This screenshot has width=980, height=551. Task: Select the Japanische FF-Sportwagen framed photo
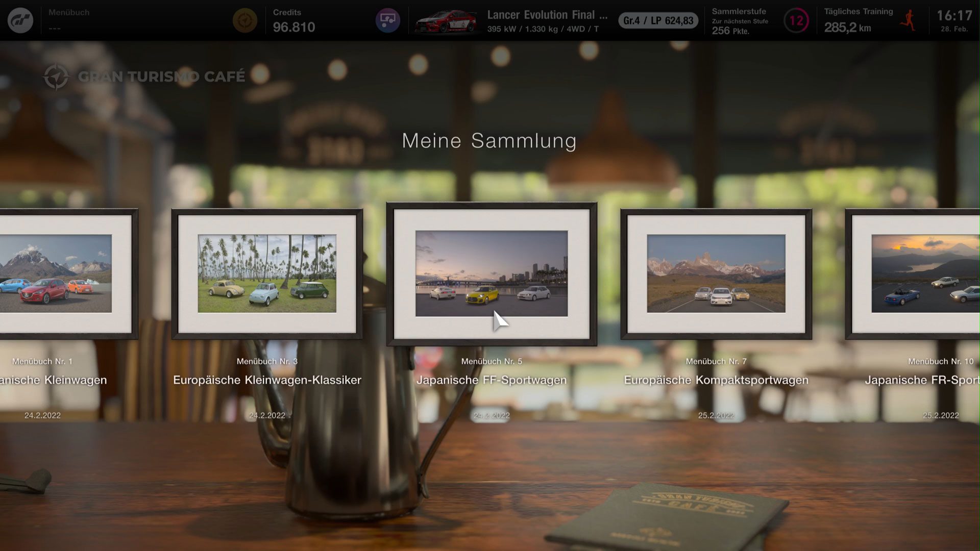[492, 273]
